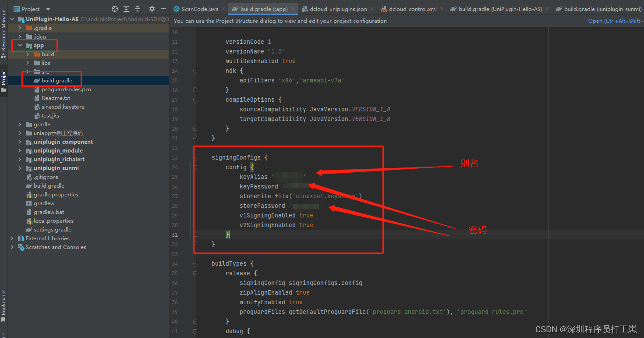
Task: Close the ScanCode.java tab
Action: tap(223, 9)
